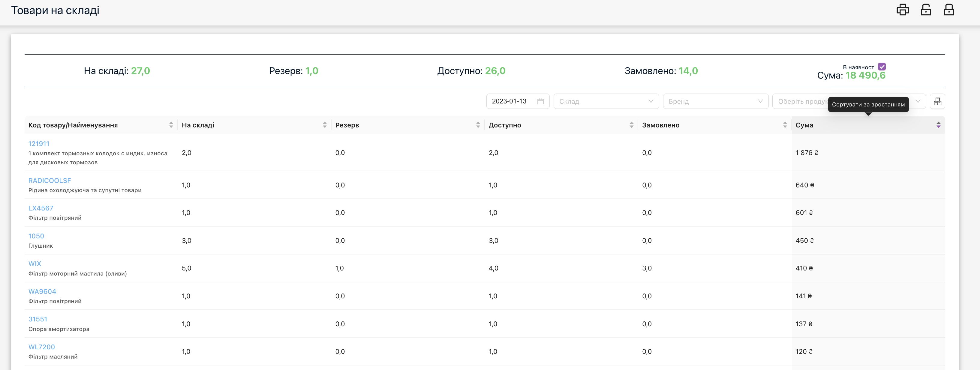Uncheck the В наявності checkbox
980x370 pixels.
point(882,67)
